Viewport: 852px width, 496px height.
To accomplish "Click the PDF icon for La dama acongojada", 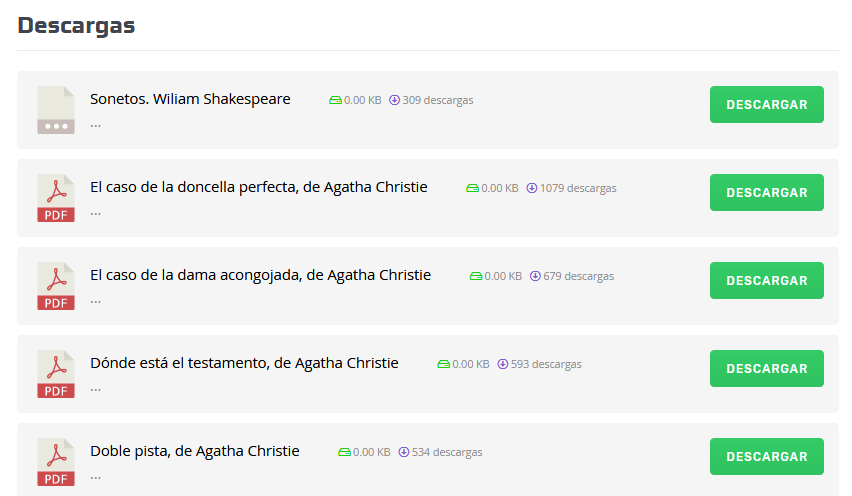I will 56,286.
